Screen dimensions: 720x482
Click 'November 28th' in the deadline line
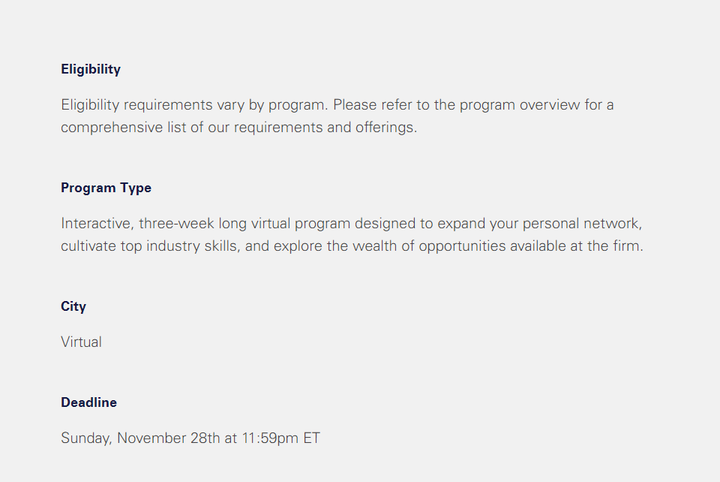pos(169,438)
